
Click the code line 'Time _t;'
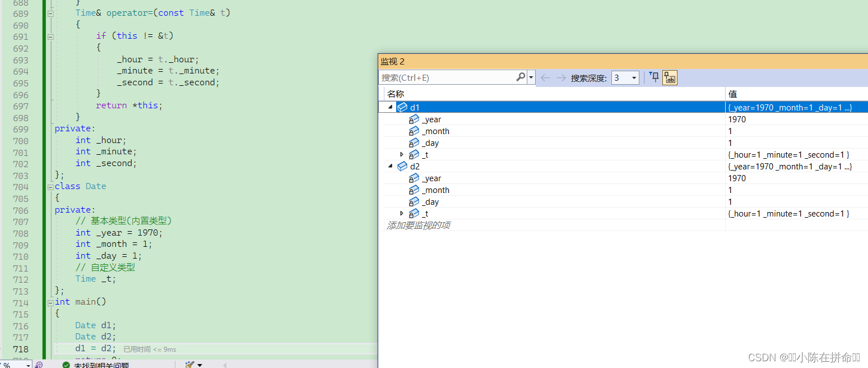pos(95,279)
